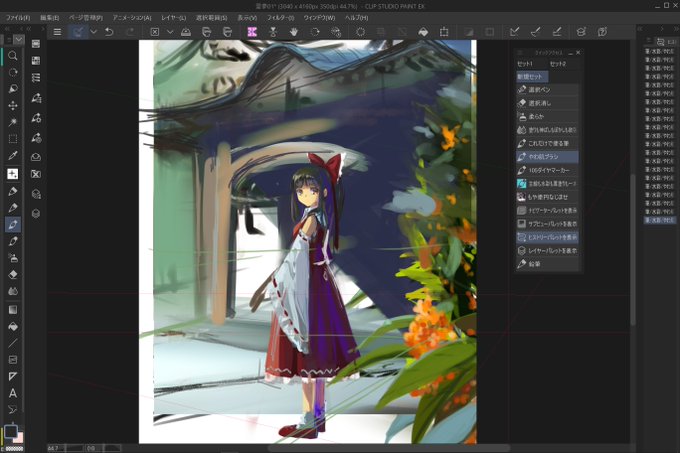Open dropdown arrow next to save icon
This screenshot has height=453, width=680.
(93, 32)
